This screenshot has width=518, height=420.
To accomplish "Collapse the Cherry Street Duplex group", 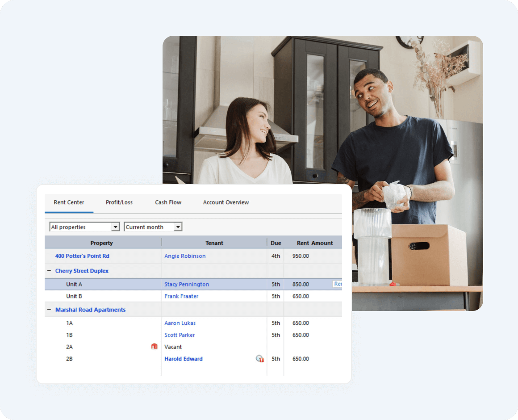I will coord(49,271).
